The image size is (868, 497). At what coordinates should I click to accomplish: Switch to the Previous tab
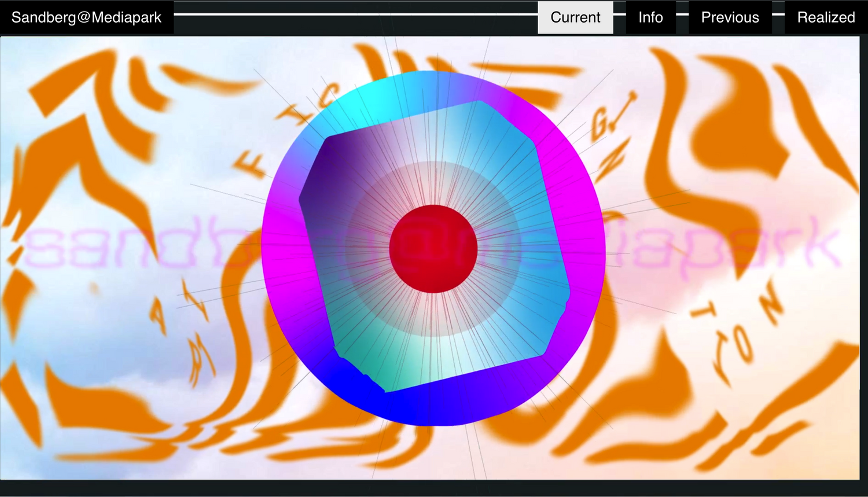tap(730, 17)
